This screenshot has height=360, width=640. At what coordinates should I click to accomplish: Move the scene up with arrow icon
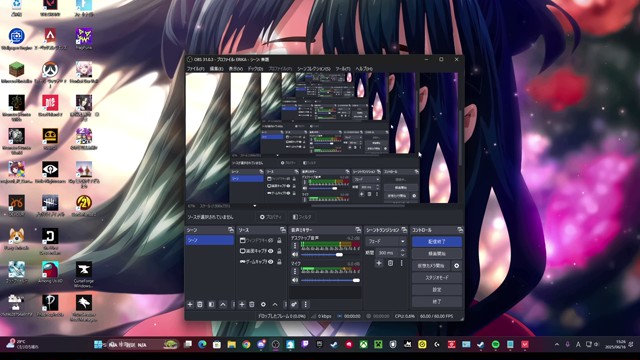coord(223,304)
